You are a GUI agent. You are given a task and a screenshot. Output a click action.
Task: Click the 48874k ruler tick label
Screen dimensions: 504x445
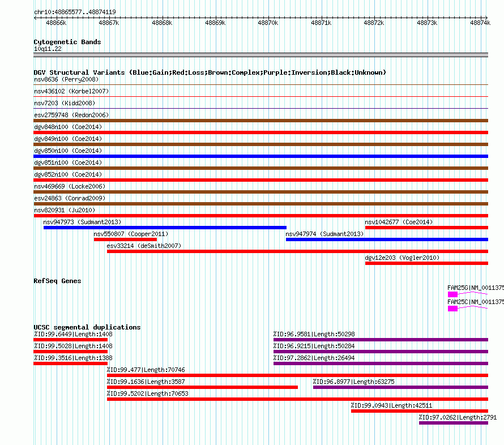(480, 23)
